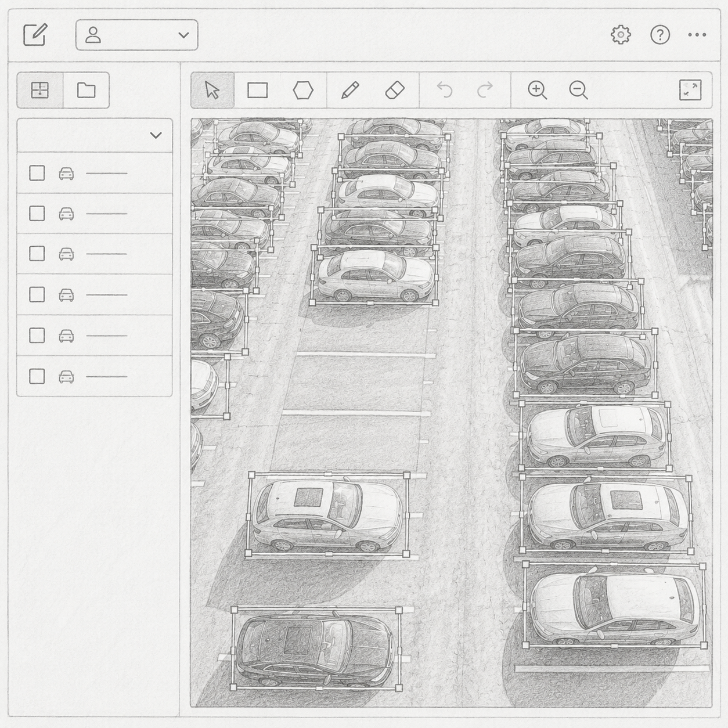728x728 pixels.
Task: Zoom in on the parking lot image
Action: 537,90
